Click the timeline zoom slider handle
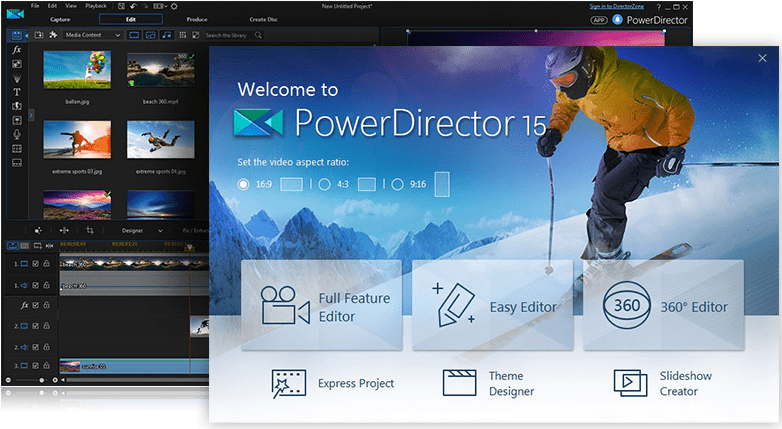 pyautogui.click(x=41, y=380)
